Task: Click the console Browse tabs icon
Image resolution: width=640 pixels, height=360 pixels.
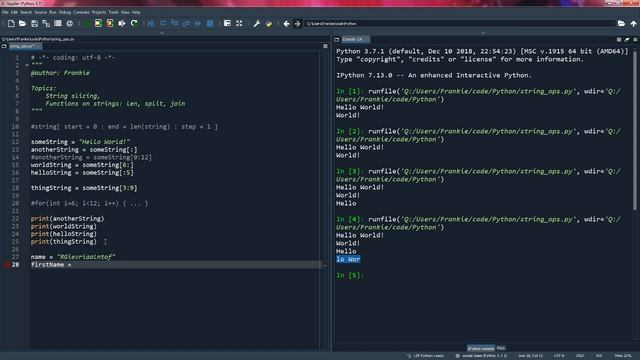Action: click(337, 40)
